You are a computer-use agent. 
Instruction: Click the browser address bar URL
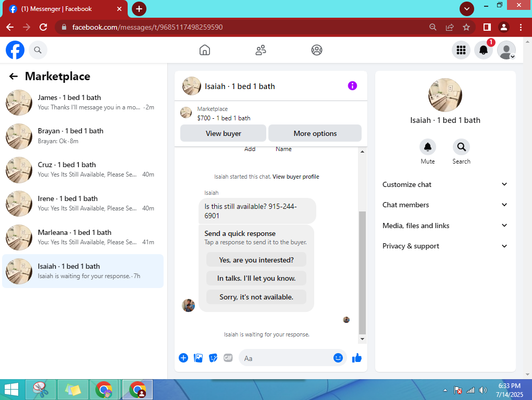[x=147, y=27]
